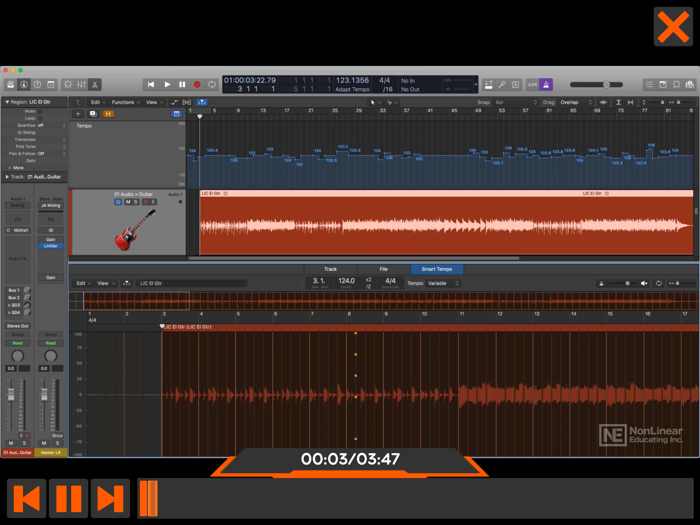
Task: Toggle the blue Global Tracks button
Action: pos(176,114)
